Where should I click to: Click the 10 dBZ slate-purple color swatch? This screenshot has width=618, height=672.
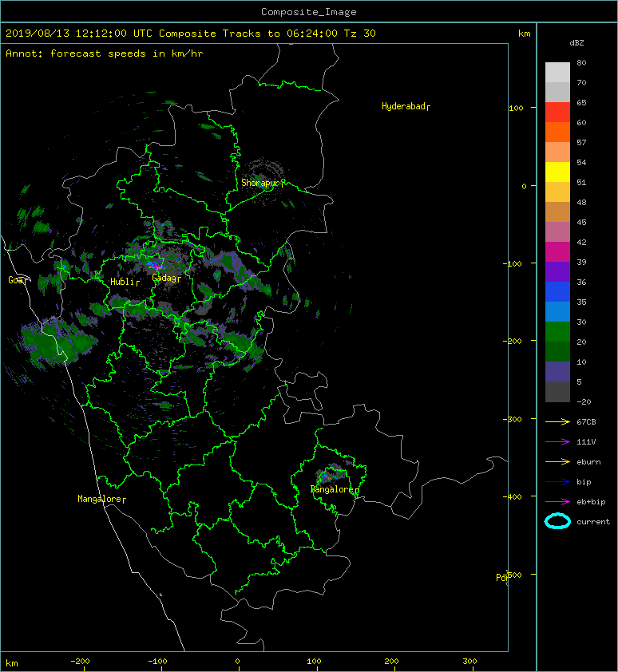coord(557,371)
